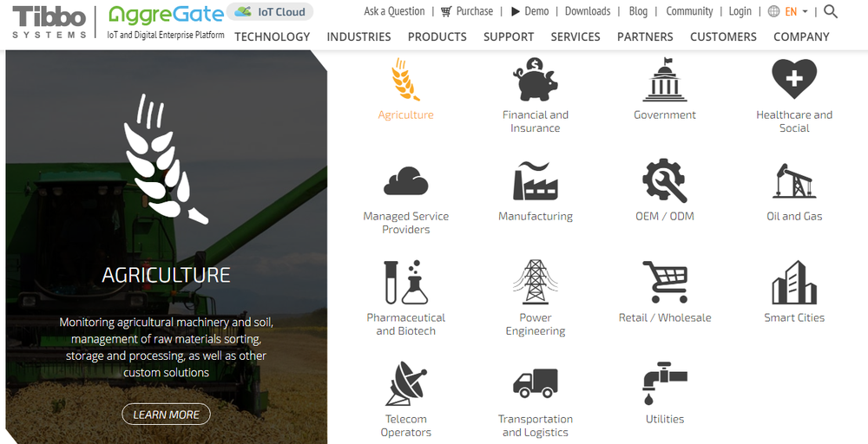Click the Manufacturing factory icon
The width and height of the screenshot is (868, 444).
coord(535,180)
